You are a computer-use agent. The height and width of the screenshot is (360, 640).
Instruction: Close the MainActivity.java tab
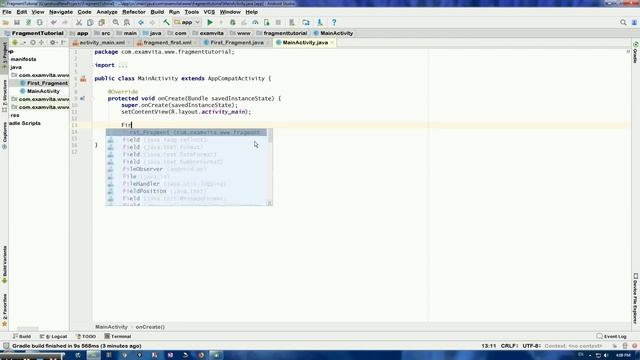(332, 42)
